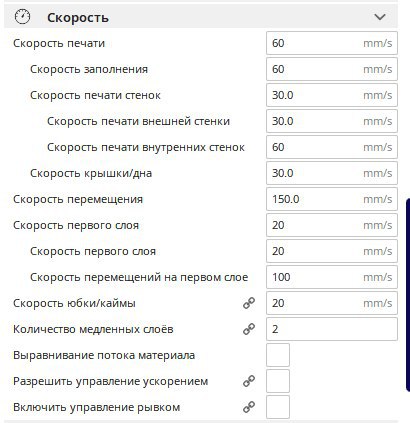Click the link icon for Включить управление рывком

click(249, 407)
